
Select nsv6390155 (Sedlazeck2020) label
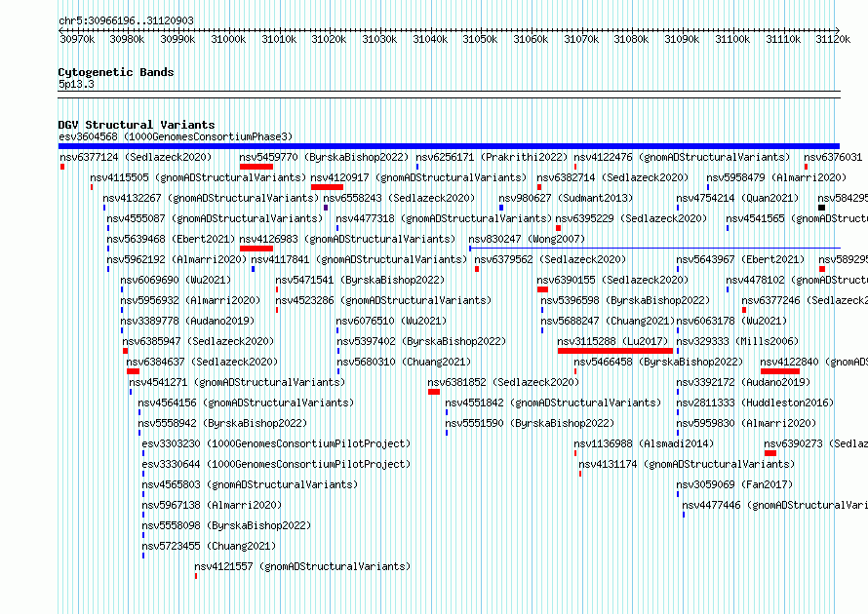(612, 280)
